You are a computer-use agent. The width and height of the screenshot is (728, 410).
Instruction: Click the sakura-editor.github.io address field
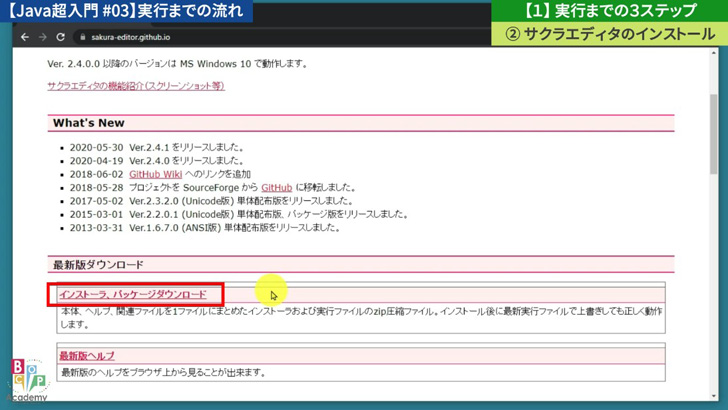[130, 37]
